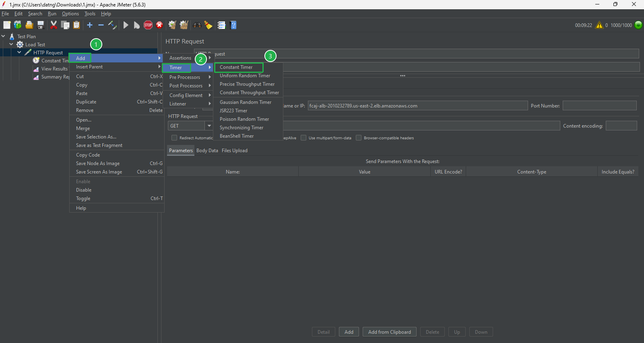Select the Load Test thread group node
Viewport: 644px width, 343px height.
point(35,45)
